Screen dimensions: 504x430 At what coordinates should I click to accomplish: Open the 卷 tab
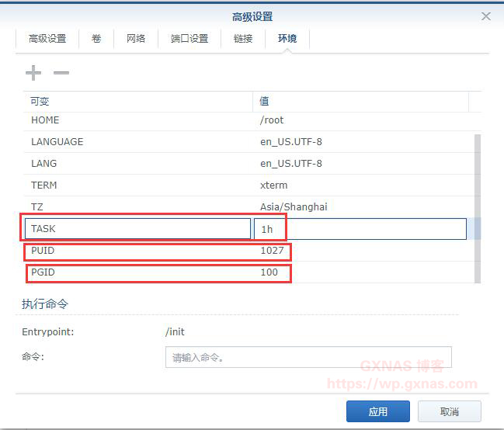pos(96,38)
